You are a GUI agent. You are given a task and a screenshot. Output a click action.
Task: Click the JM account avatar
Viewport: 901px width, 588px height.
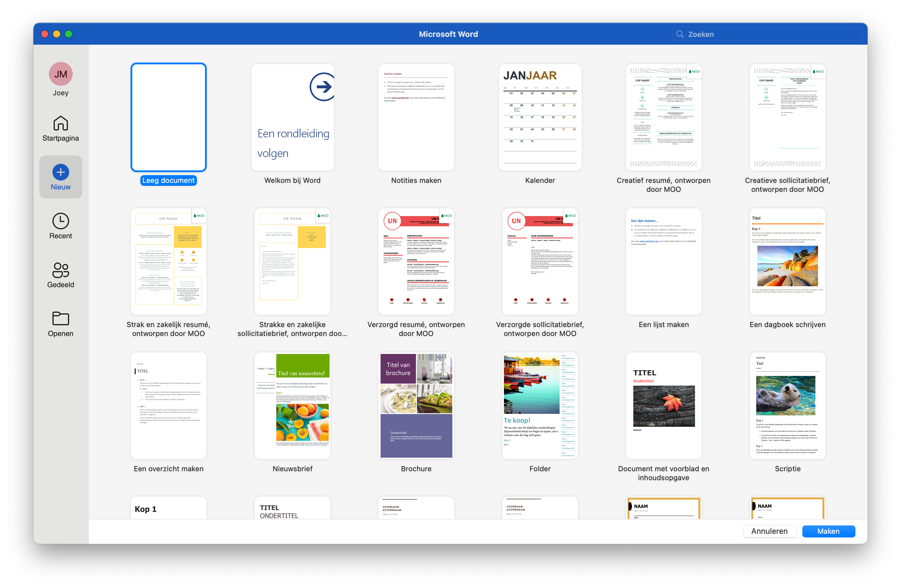[x=60, y=74]
